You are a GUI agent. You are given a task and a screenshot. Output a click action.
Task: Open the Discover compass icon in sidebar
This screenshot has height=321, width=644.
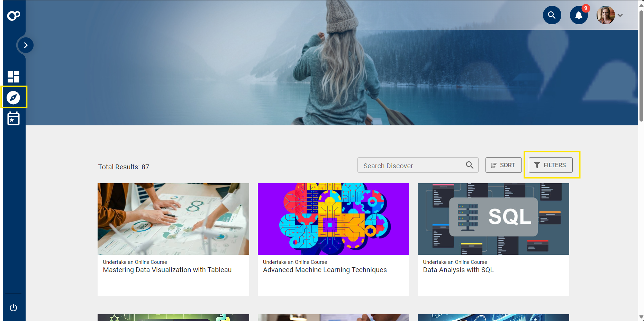pos(13,97)
